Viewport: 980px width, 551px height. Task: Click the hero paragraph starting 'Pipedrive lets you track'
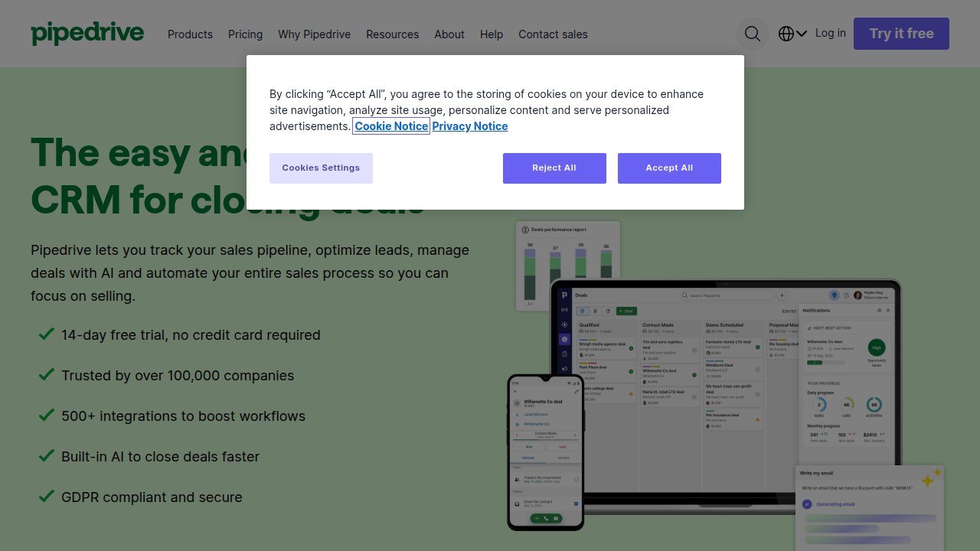pyautogui.click(x=250, y=273)
